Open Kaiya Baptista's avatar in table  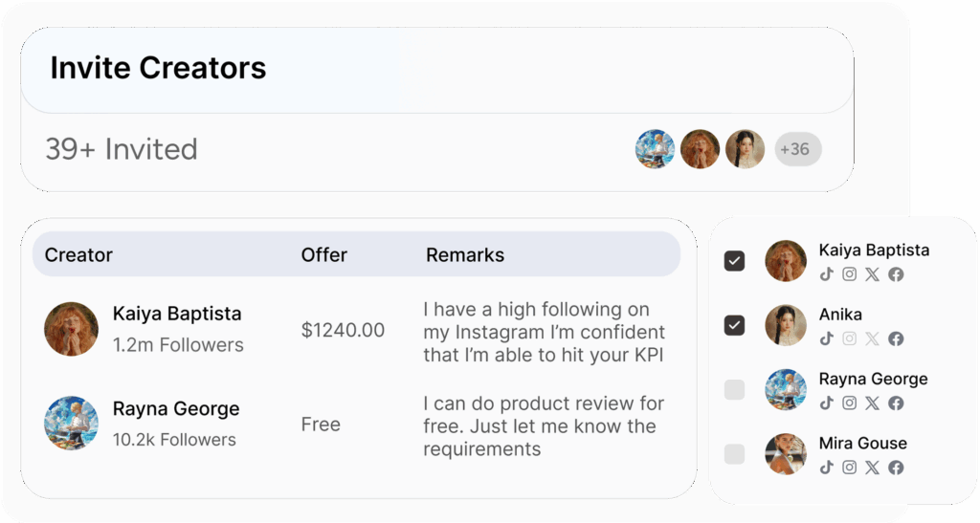[71, 329]
